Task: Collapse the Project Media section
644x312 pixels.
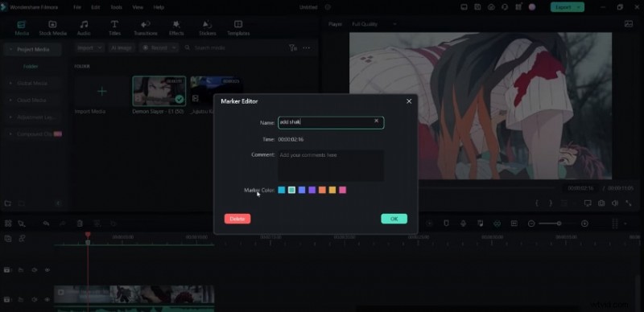Action: (x=10, y=49)
